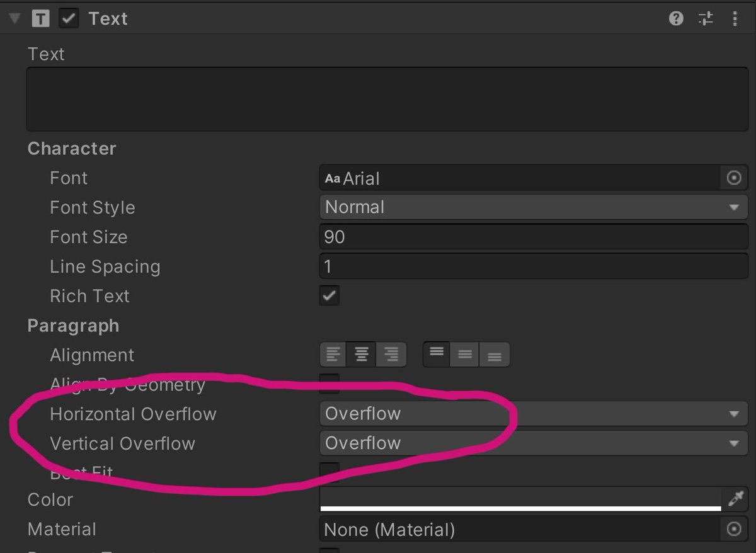
Task: Change the Horizontal Overflow setting
Action: [532, 413]
